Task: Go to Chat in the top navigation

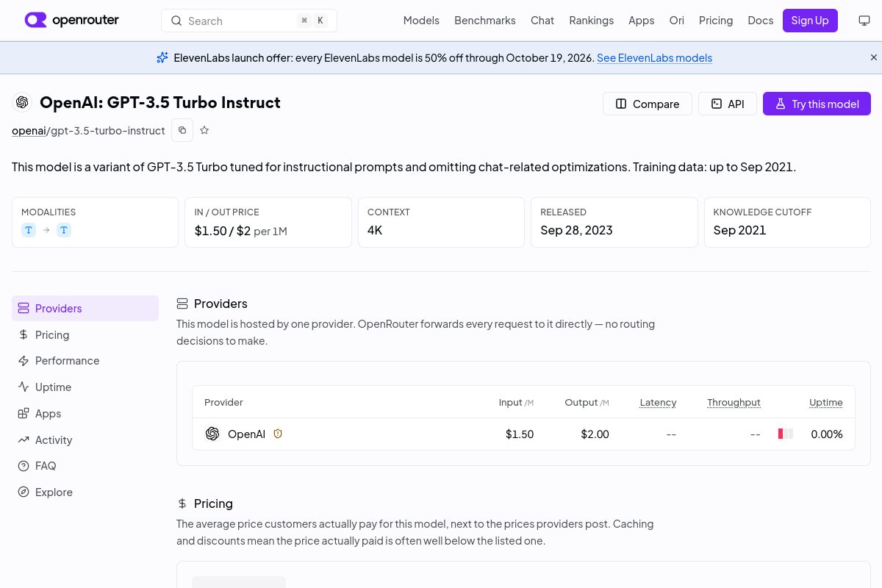Action: tap(542, 21)
